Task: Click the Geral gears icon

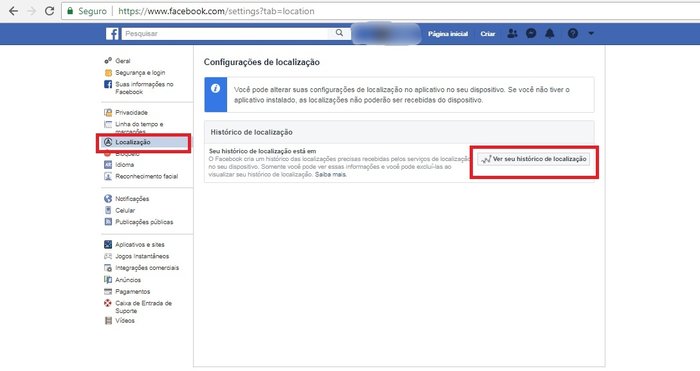Action: [x=108, y=60]
